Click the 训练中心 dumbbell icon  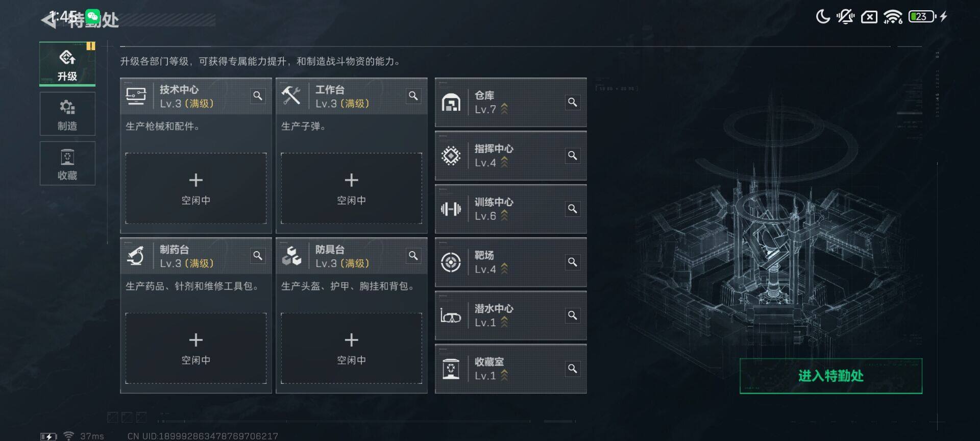click(x=451, y=209)
